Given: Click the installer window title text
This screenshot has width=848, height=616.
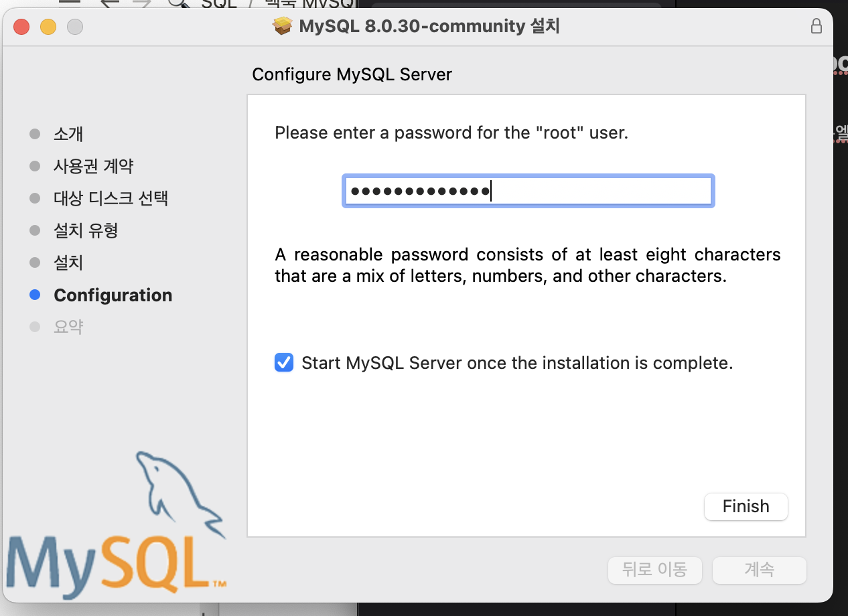Looking at the screenshot, I should click(x=429, y=27).
